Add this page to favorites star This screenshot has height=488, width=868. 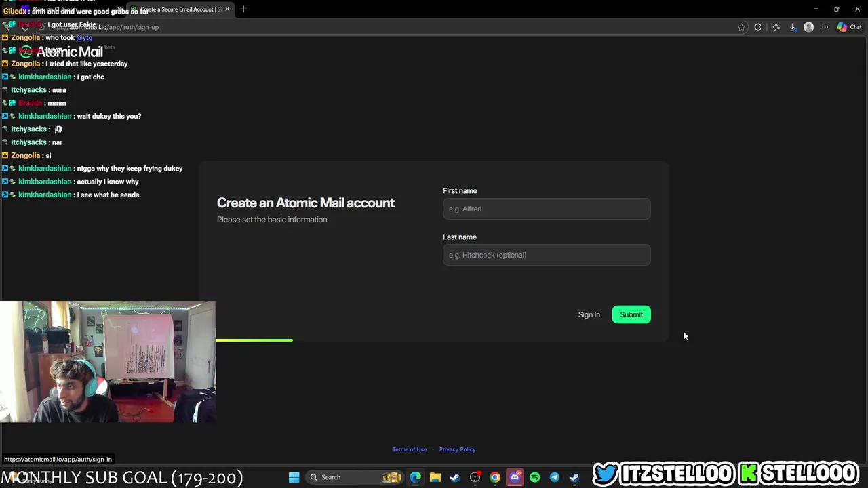741,27
